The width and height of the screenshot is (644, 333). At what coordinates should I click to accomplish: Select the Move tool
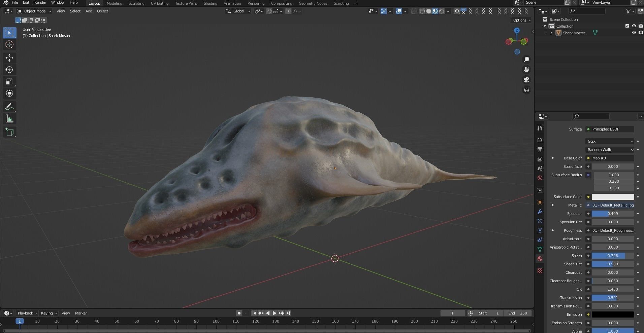click(9, 58)
